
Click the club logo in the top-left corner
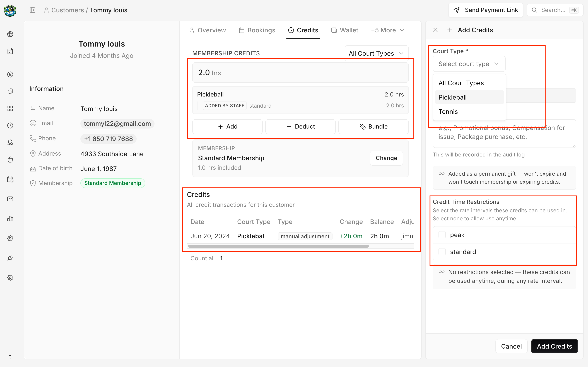[x=10, y=11]
